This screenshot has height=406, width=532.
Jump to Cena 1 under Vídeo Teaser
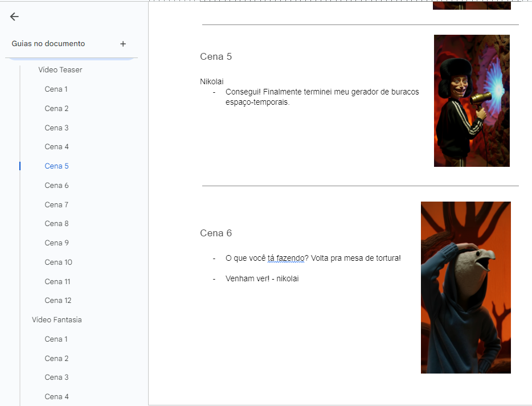[x=56, y=89]
